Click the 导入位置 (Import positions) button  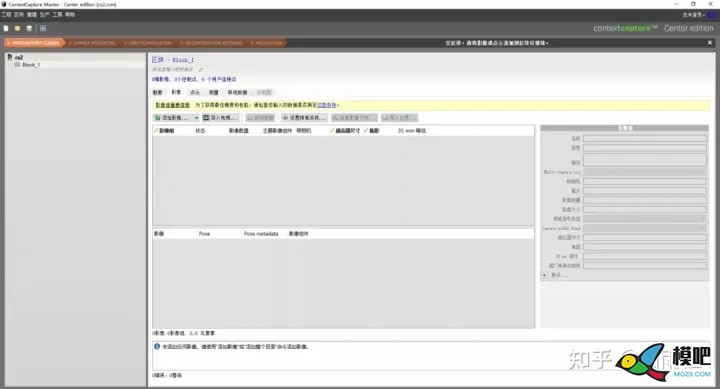(x=399, y=118)
